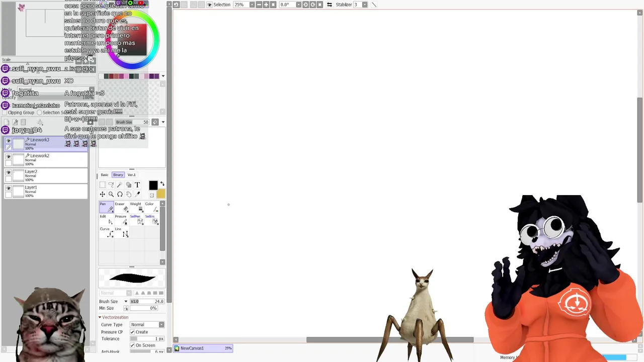Rotate canvas clockwise button
Image resolution: width=644 pixels, height=362 pixels.
[312, 5]
